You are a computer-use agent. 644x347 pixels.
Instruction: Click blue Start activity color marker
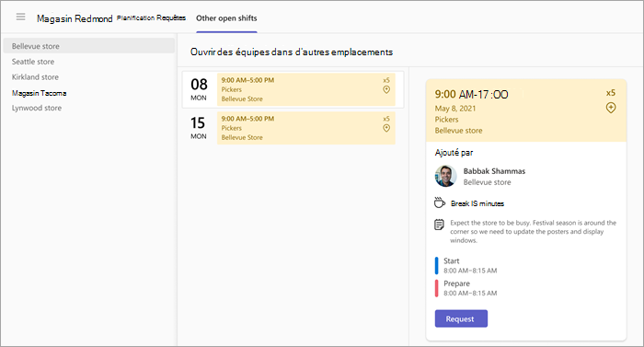click(437, 266)
